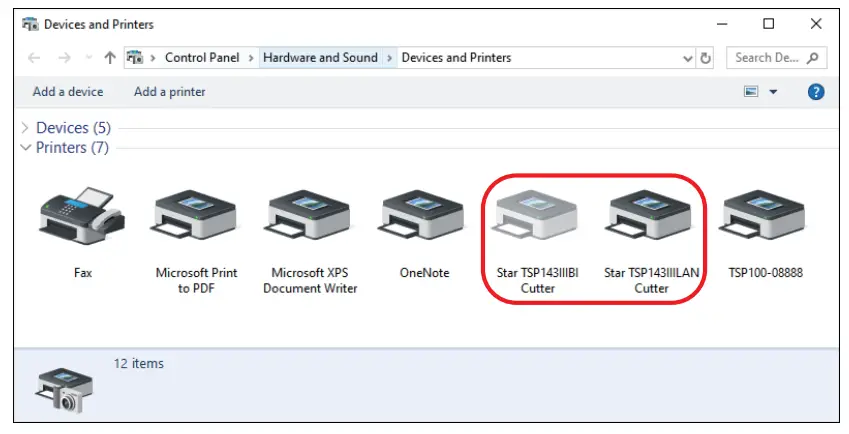Click the OneNote label
849x434 pixels.
coord(424,273)
